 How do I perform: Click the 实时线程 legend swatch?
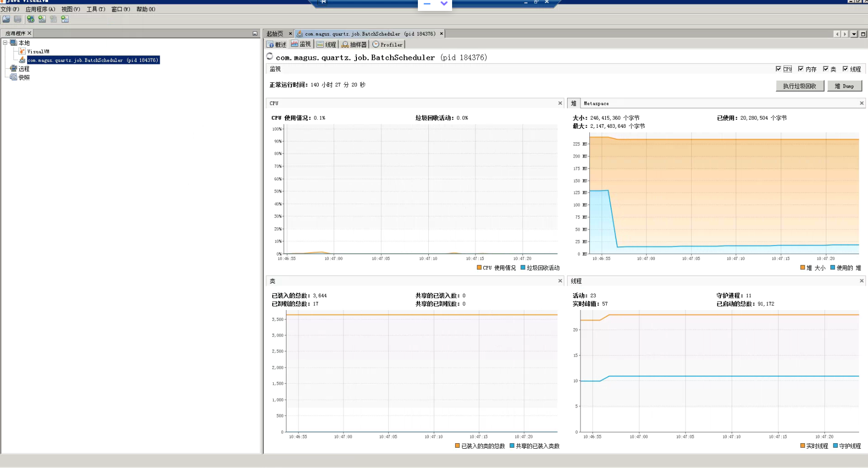[803, 446]
